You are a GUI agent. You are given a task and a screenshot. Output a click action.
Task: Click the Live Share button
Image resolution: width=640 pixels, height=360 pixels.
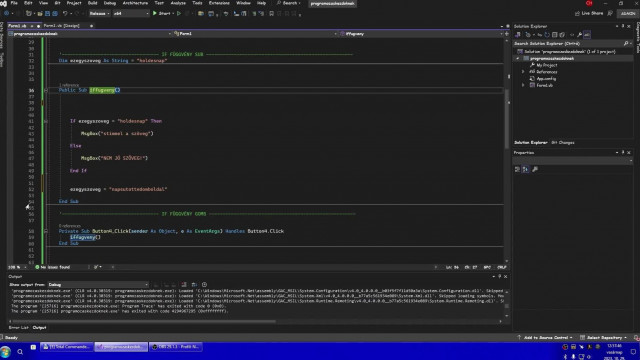pyautogui.click(x=589, y=13)
